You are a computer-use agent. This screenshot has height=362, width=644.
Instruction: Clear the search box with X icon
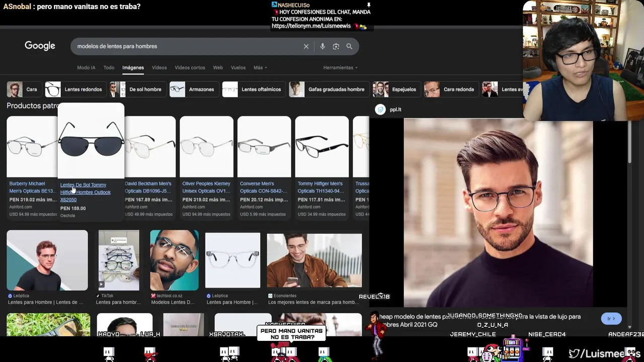(x=306, y=46)
